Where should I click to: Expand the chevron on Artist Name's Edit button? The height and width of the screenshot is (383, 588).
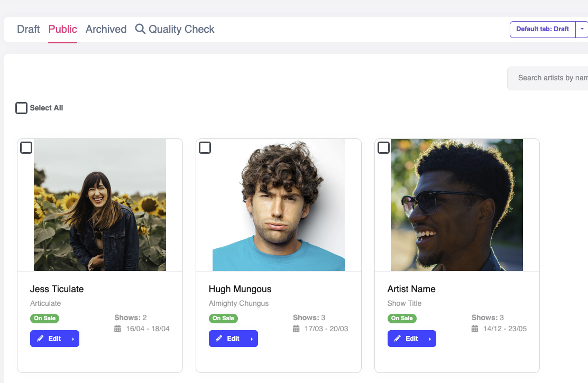point(429,339)
